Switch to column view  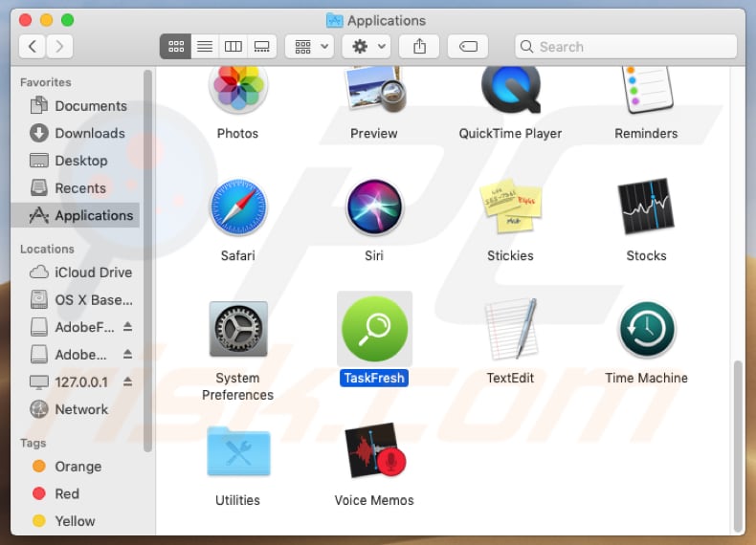click(x=233, y=47)
